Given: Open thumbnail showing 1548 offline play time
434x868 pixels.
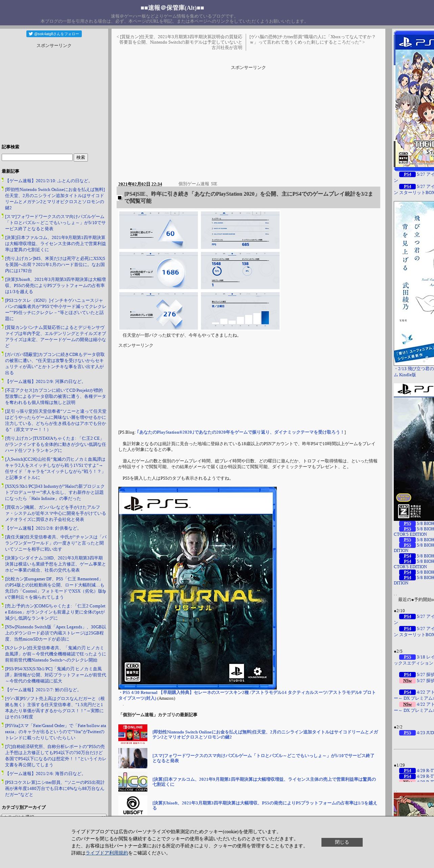Looking at the screenshot, I should click(240, 270).
